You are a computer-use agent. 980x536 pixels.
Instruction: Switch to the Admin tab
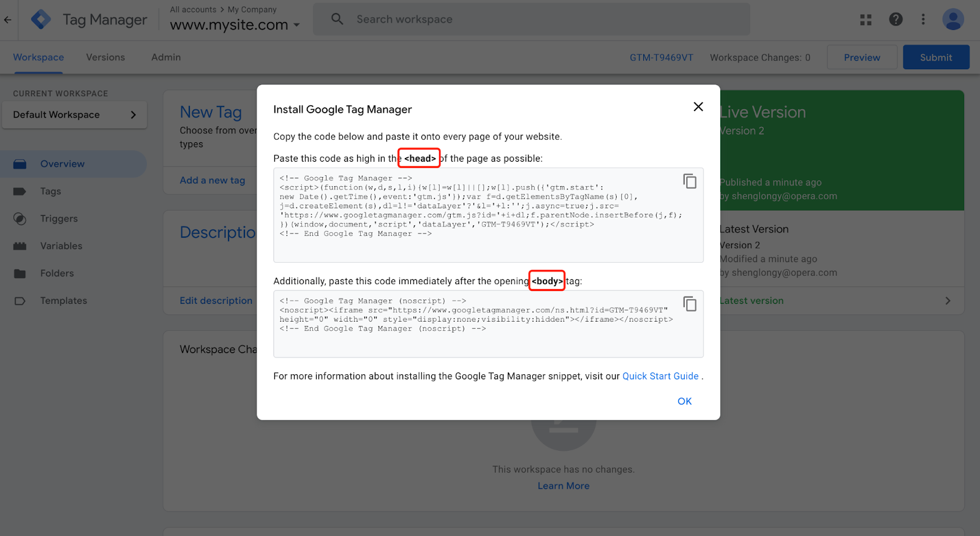tap(166, 57)
